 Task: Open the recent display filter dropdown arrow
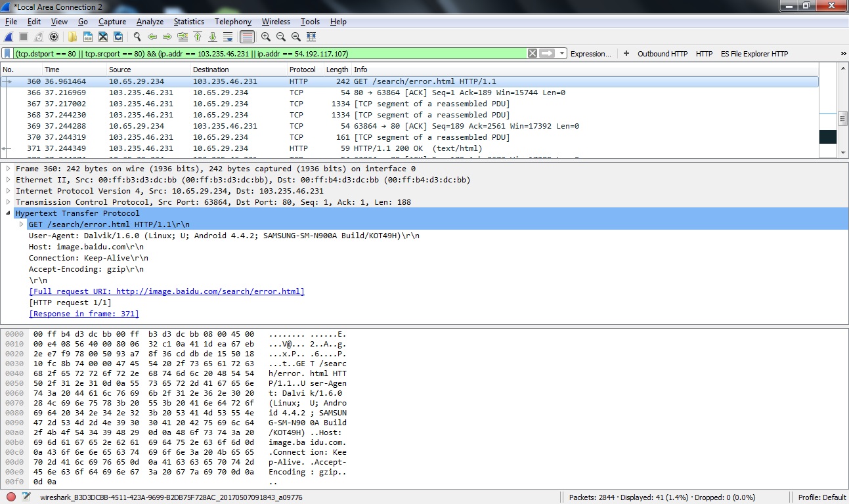tap(562, 54)
